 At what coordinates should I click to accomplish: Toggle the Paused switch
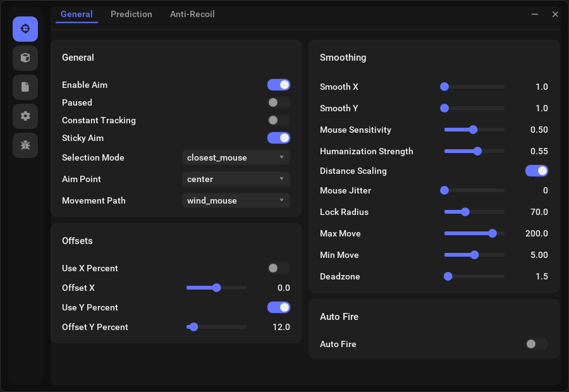pos(279,102)
